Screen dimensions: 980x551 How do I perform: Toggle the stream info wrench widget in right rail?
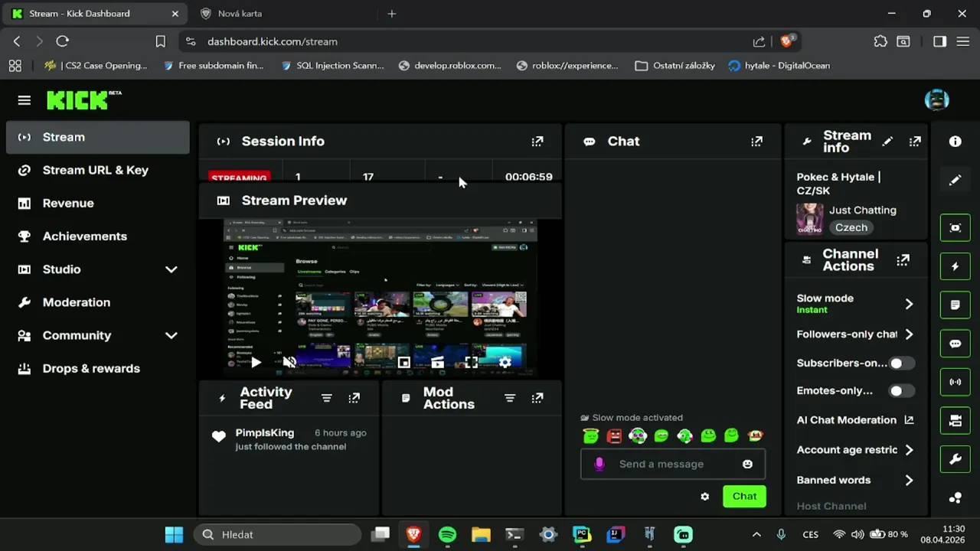point(955,459)
